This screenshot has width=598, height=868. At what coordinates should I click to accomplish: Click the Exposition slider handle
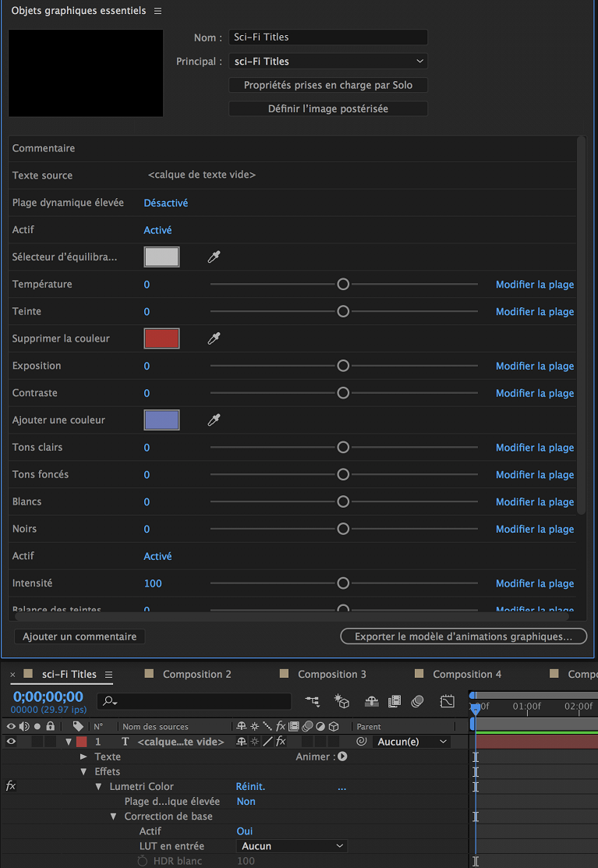(343, 366)
